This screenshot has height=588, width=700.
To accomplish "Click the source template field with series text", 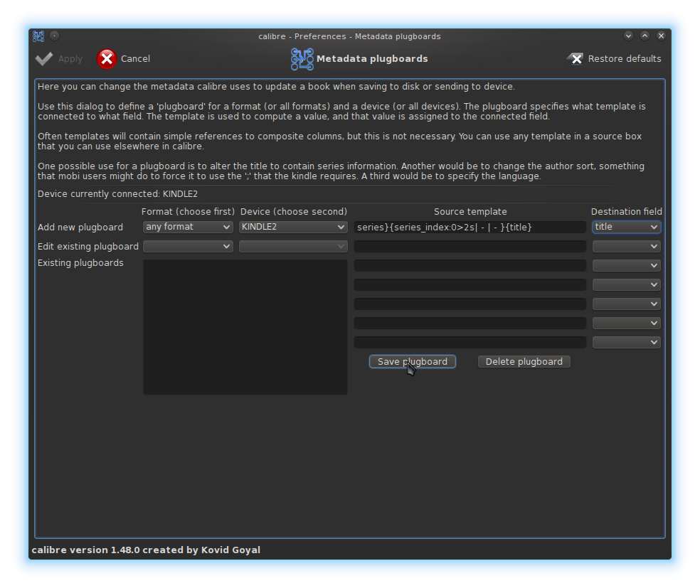I will (x=470, y=227).
